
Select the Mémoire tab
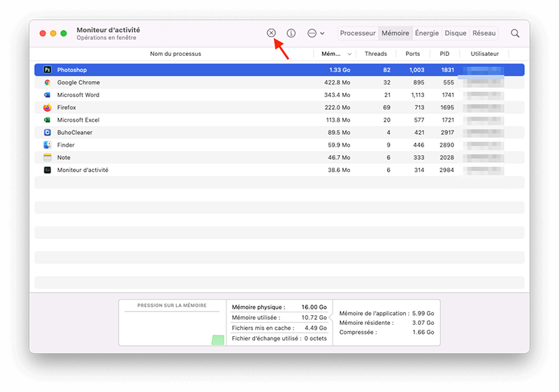395,33
